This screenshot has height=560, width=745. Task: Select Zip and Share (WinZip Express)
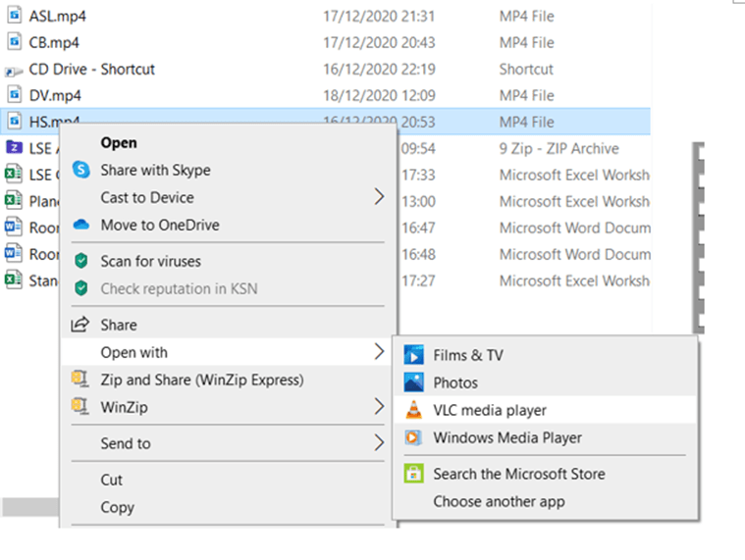point(201,380)
